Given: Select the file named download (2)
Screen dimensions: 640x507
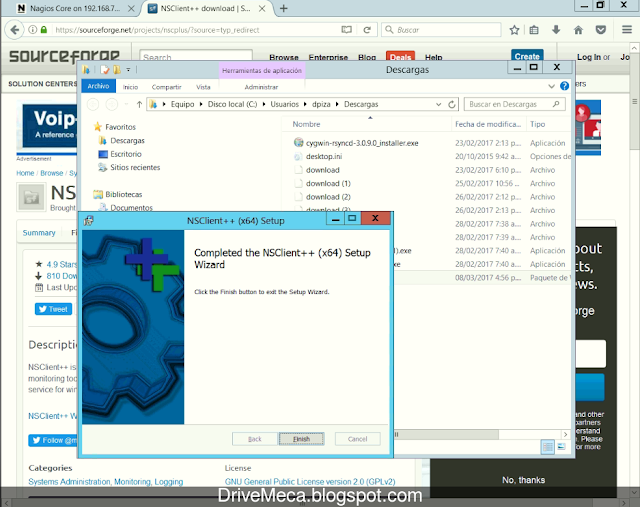Looking at the screenshot, I should [x=328, y=197].
